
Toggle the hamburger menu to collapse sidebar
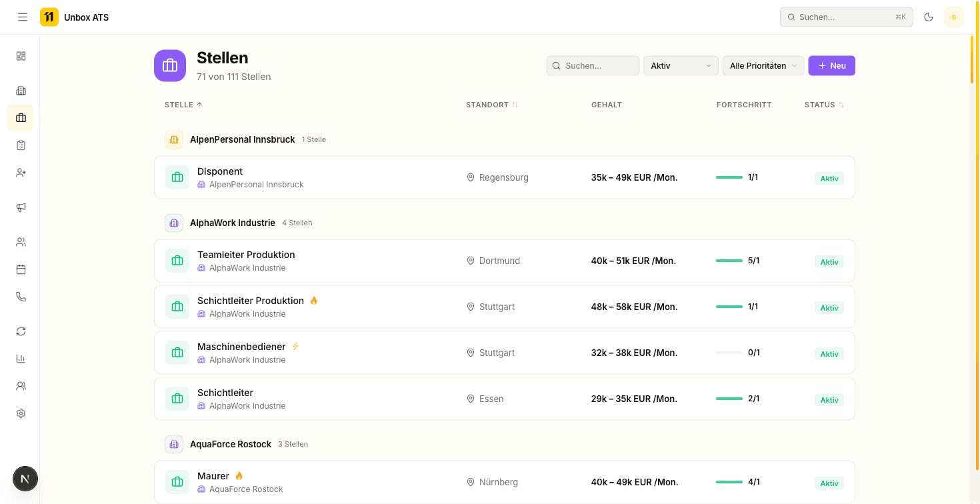[23, 17]
